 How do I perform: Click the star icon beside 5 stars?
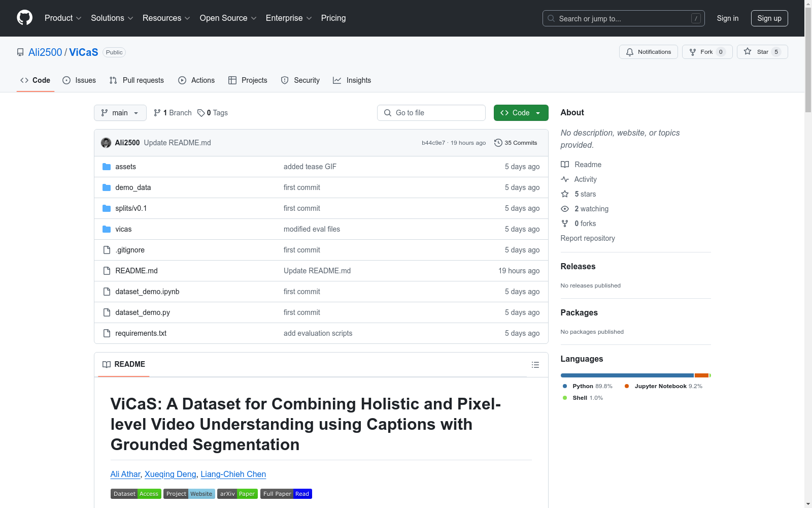[x=565, y=194]
